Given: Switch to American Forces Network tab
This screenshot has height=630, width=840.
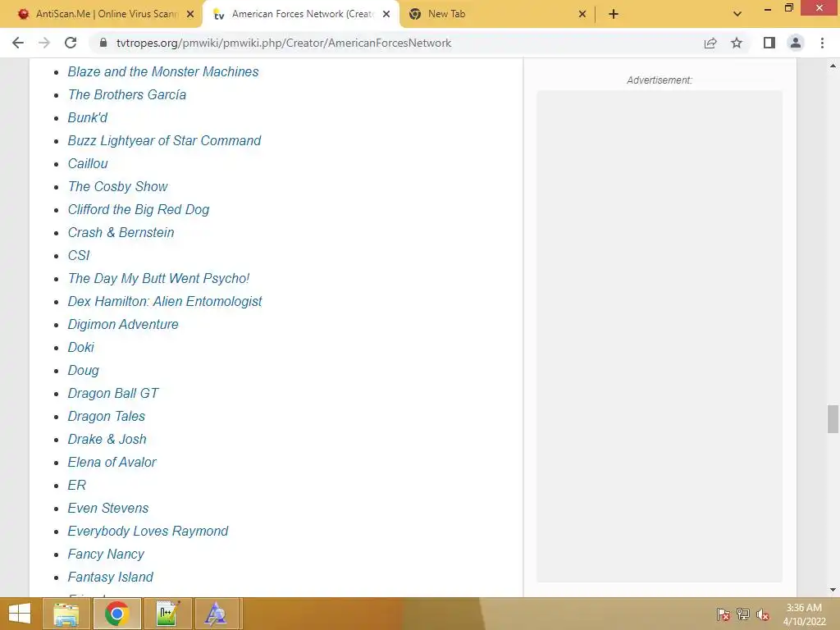Looking at the screenshot, I should point(300,14).
